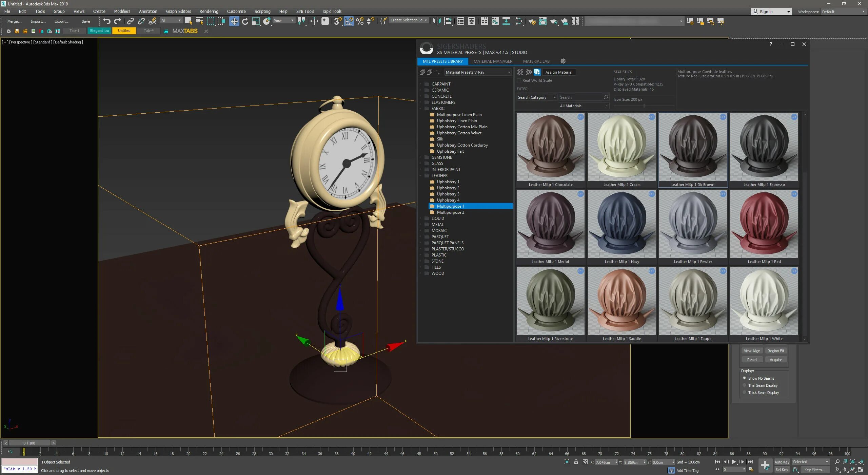Viewport: 868px width, 475px height.
Task: Enable the Real-World Scale checkbox
Action: [519, 80]
